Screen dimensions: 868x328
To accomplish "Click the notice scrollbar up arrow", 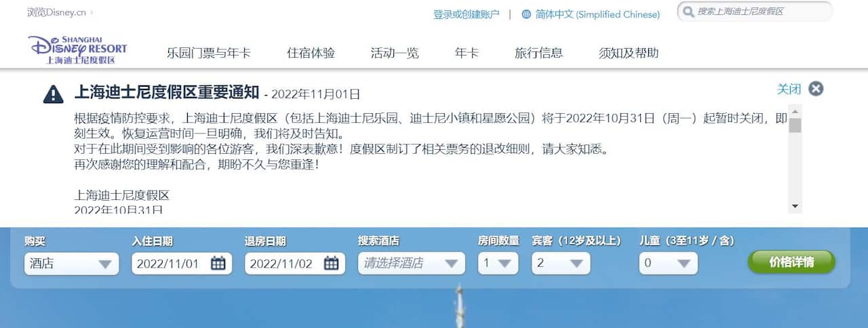I will (x=795, y=110).
